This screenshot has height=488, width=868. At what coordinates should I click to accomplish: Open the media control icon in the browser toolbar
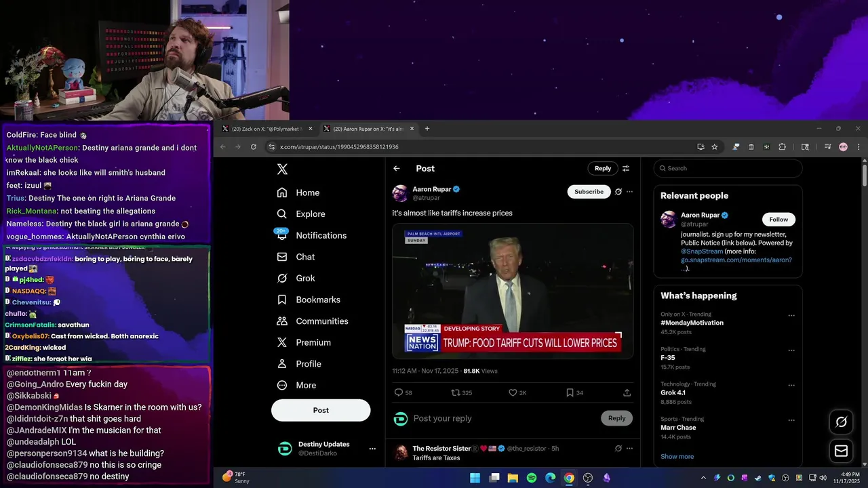tap(828, 147)
